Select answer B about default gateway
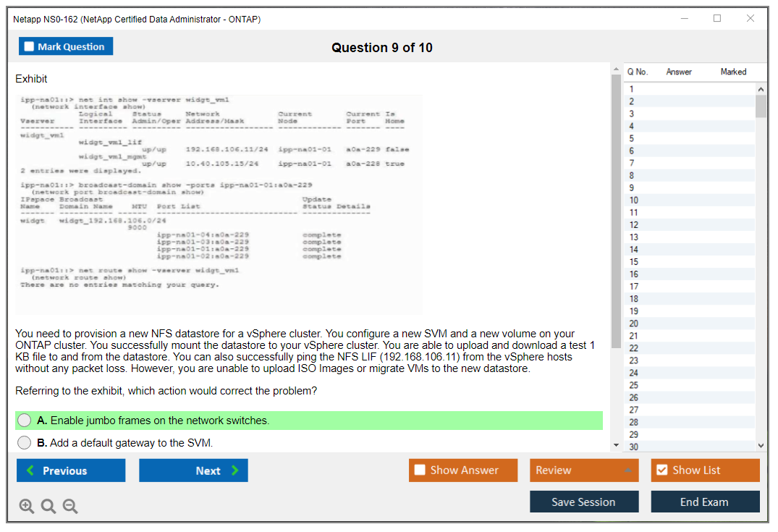Image resolution: width=778 pixels, height=532 pixels. point(25,443)
